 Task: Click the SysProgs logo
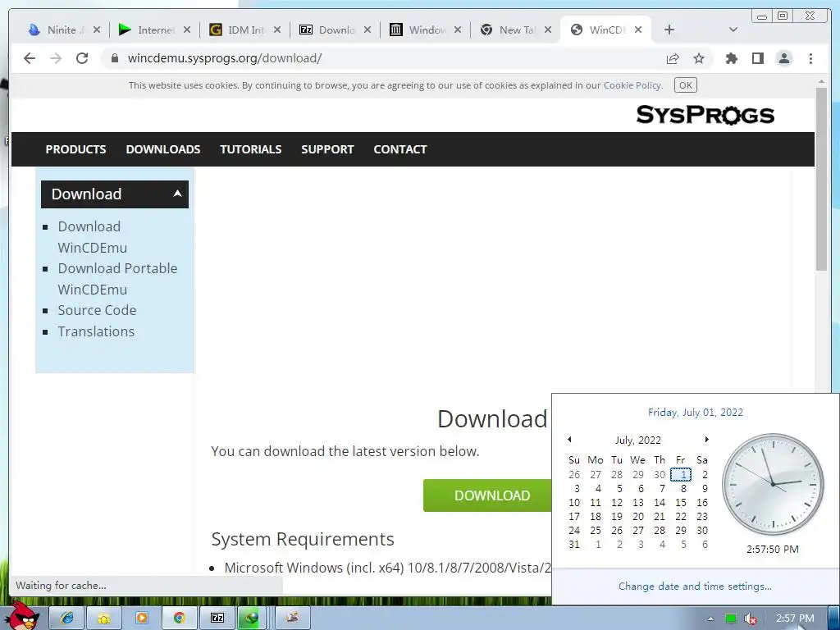pos(705,115)
